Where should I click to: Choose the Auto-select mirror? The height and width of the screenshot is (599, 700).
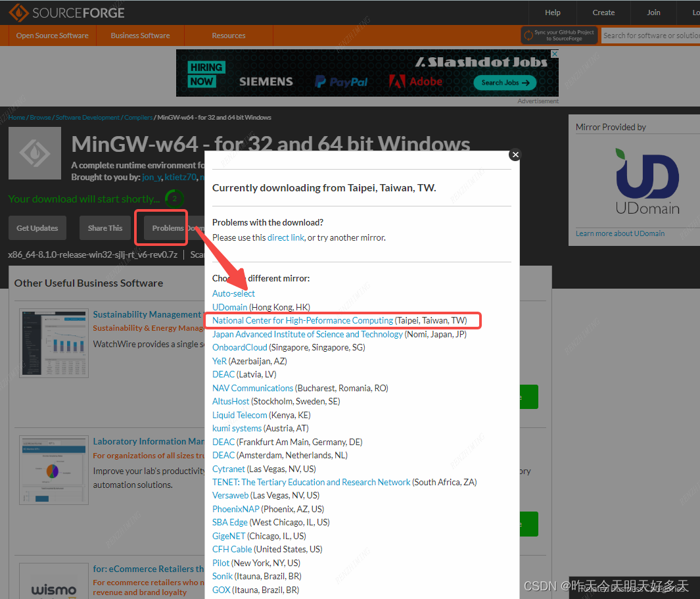pos(233,293)
